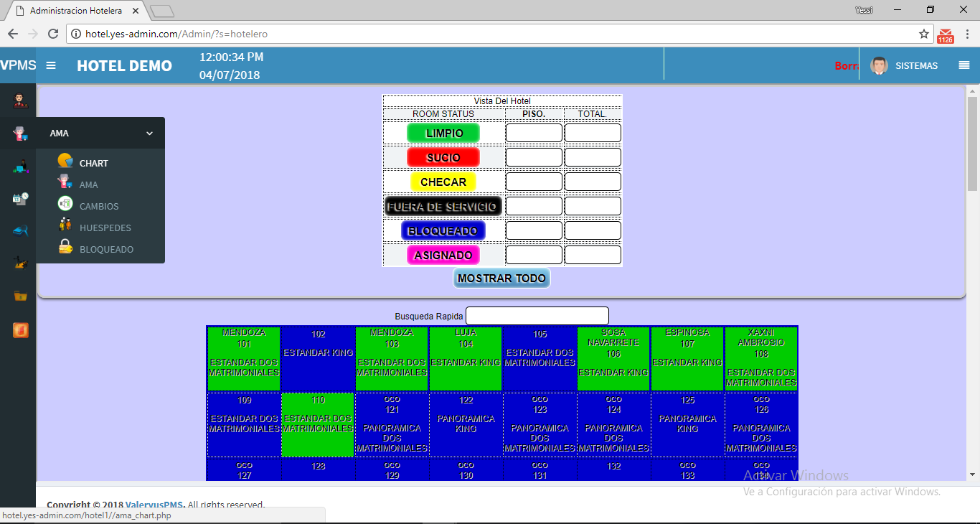This screenshot has width=980, height=524.
Task: Toggle the hamburger menu beside HOTEL DEMO
Action: coord(51,65)
